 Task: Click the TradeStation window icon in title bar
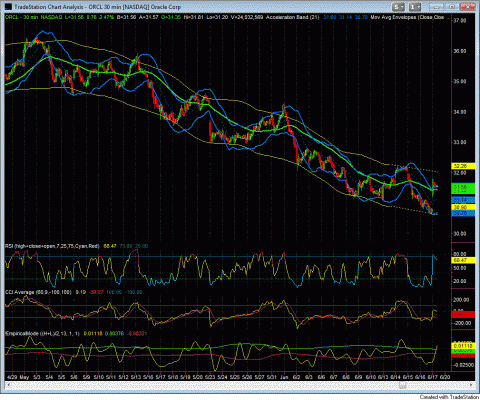(x=8, y=7)
